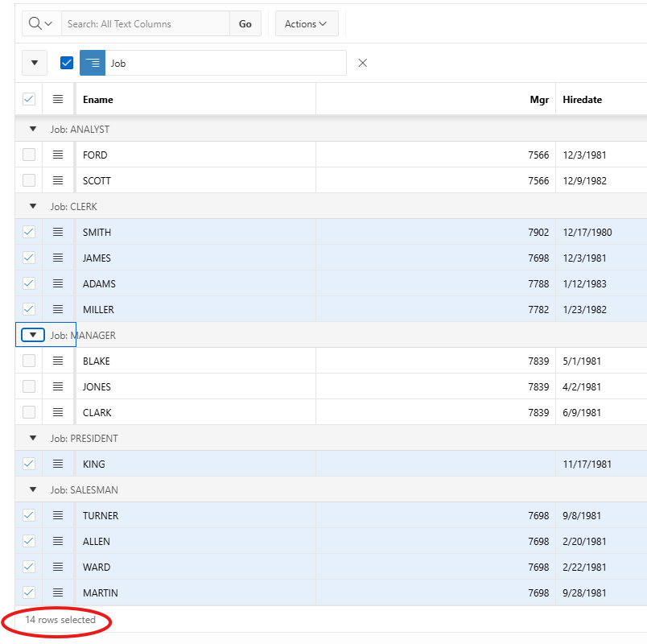
Task: Click the Job control break icon
Action: [x=93, y=63]
